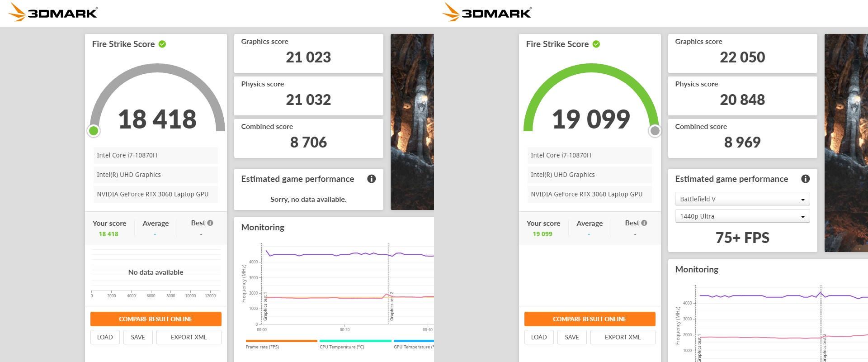Click the 3DMARK logo in the right window
Image resolution: width=868 pixels, height=362 pixels.
(x=487, y=12)
